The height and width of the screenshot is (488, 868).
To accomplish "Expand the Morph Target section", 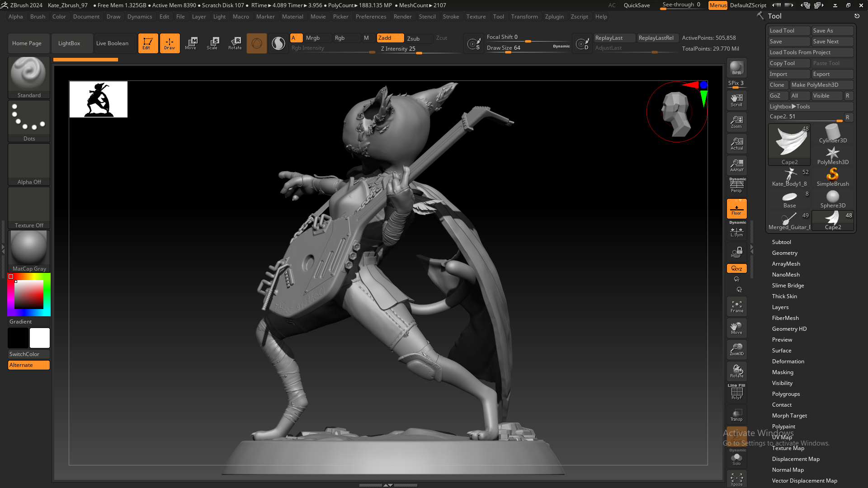I will point(789,416).
